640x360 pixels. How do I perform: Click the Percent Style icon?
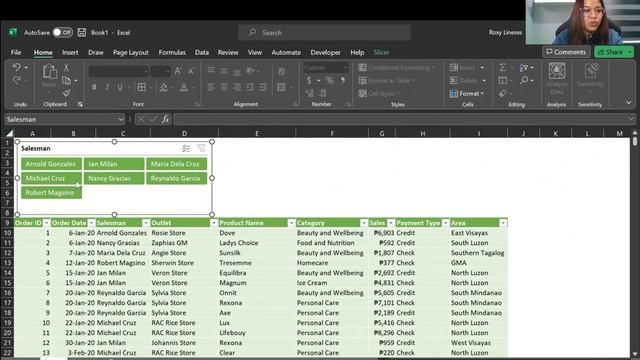(x=329, y=81)
